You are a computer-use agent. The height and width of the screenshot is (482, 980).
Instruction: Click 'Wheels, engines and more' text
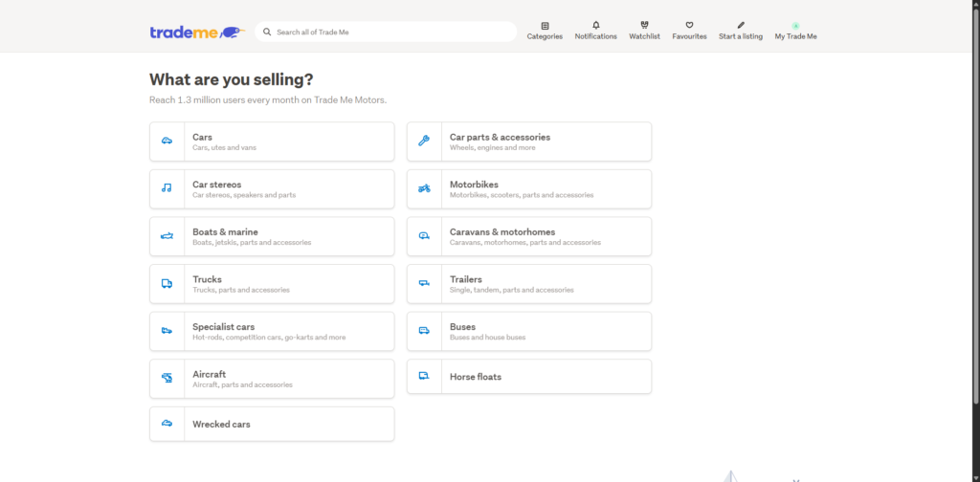[x=493, y=148]
